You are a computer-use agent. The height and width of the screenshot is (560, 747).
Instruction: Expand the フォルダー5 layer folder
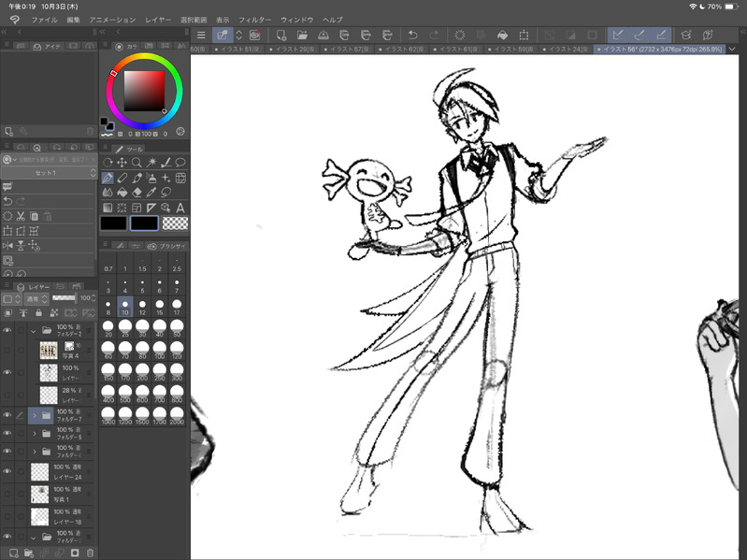pos(35,434)
